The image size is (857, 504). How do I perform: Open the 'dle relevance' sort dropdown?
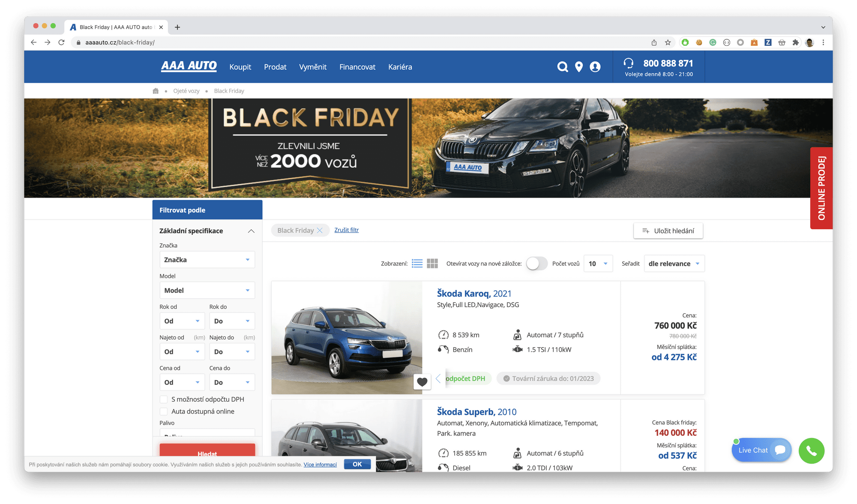click(674, 263)
